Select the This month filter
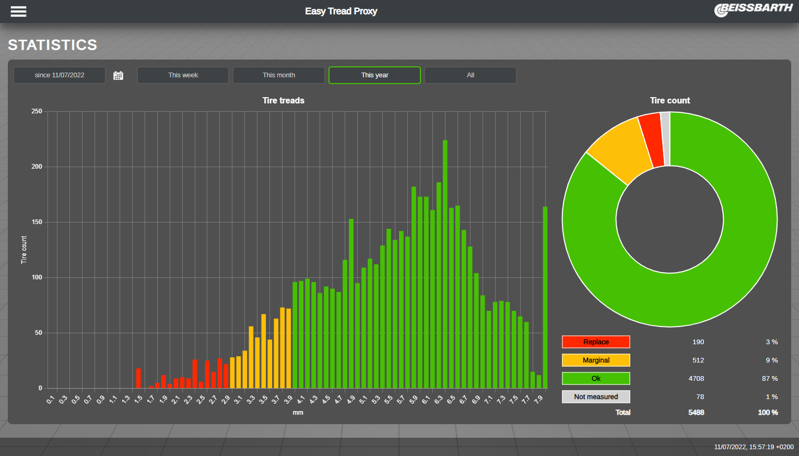 279,75
